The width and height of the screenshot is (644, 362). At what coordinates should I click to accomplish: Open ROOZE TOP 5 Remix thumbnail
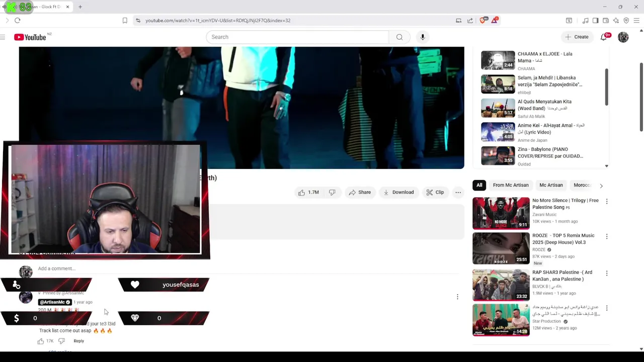click(x=501, y=248)
